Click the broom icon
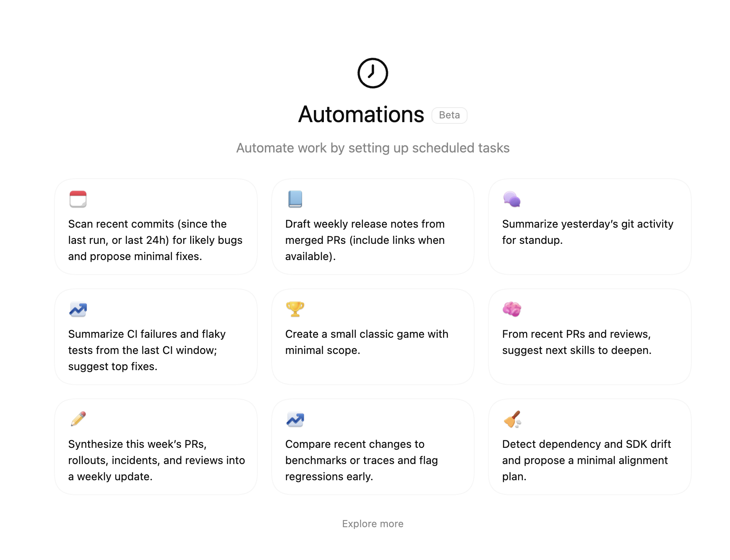This screenshot has width=730, height=560. click(x=512, y=419)
